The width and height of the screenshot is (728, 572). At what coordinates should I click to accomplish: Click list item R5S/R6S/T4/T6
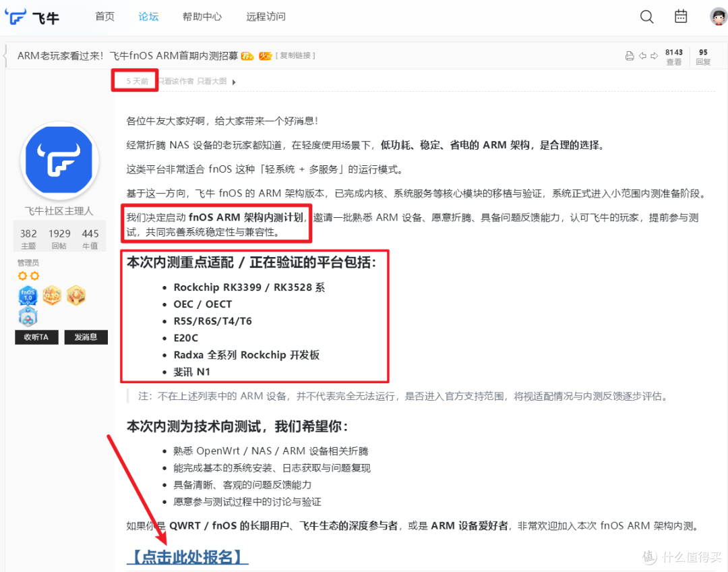(212, 321)
